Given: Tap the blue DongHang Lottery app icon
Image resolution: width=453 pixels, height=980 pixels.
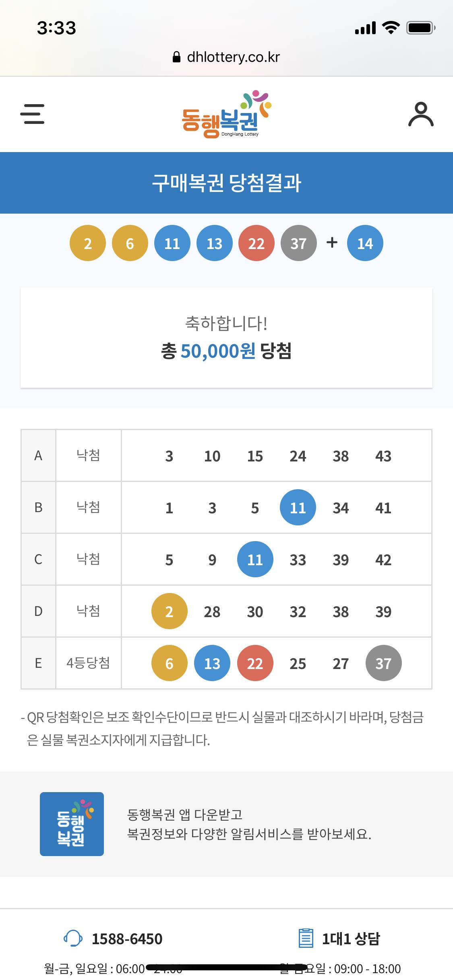Looking at the screenshot, I should pos(72,824).
